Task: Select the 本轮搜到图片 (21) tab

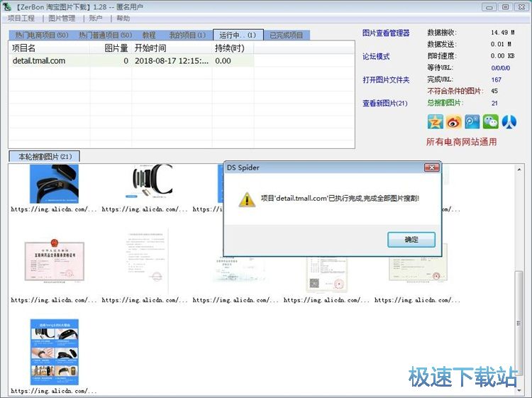Action: (45, 156)
